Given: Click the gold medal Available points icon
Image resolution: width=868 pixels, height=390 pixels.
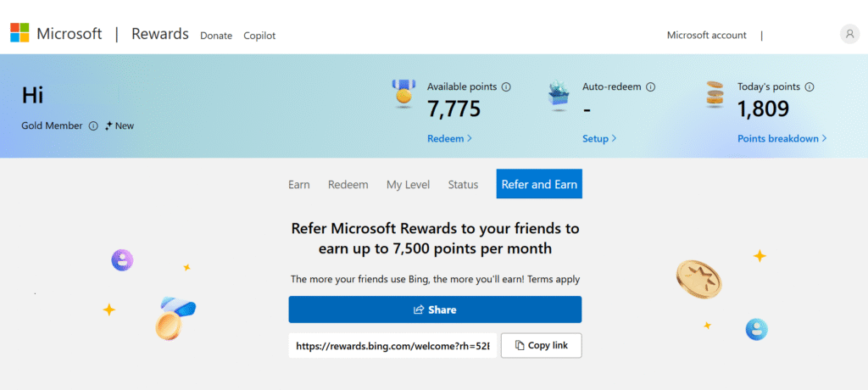Looking at the screenshot, I should [x=403, y=94].
